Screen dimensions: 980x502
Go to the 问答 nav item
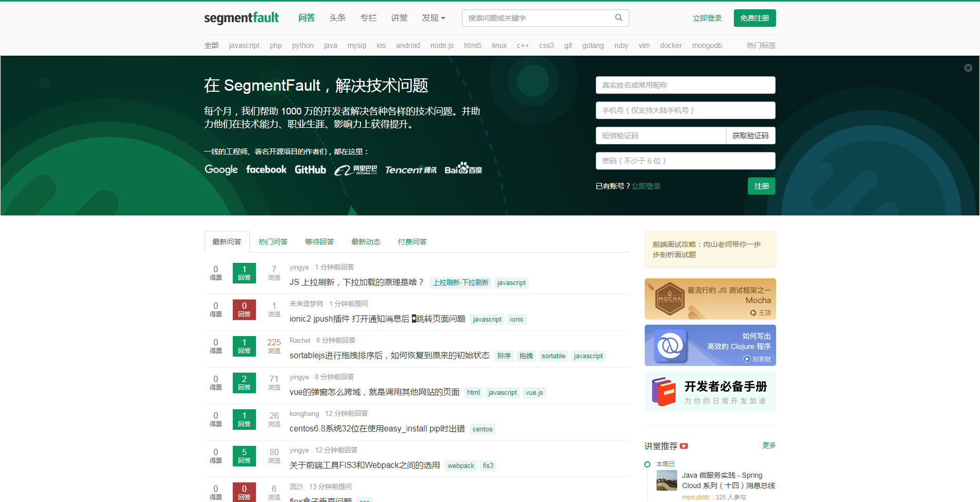tap(306, 18)
